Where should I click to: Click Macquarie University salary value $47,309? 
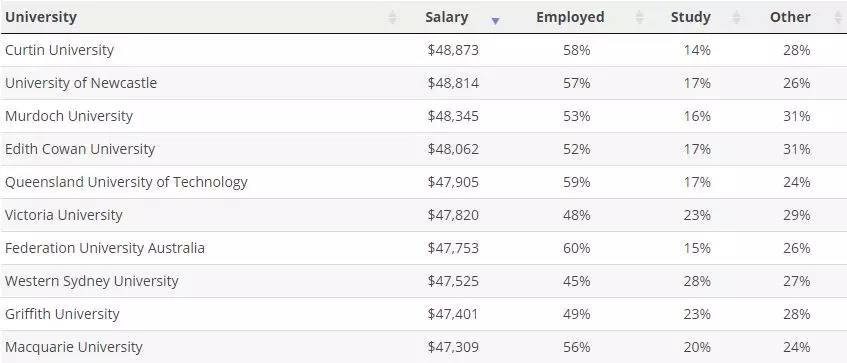(x=453, y=347)
